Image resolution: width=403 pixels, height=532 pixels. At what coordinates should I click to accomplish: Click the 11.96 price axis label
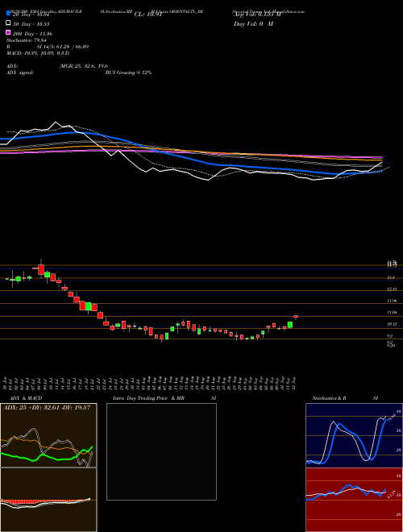click(x=392, y=301)
